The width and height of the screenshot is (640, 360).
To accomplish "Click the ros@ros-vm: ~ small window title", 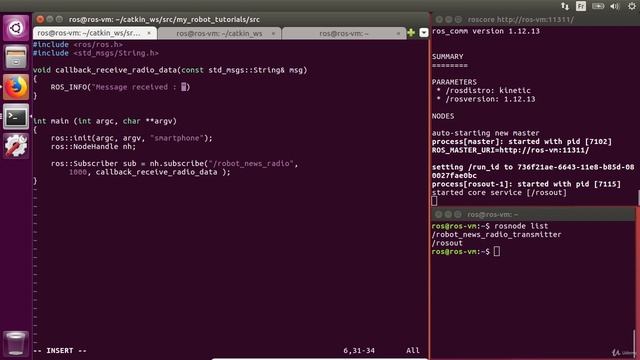I will (x=493, y=214).
